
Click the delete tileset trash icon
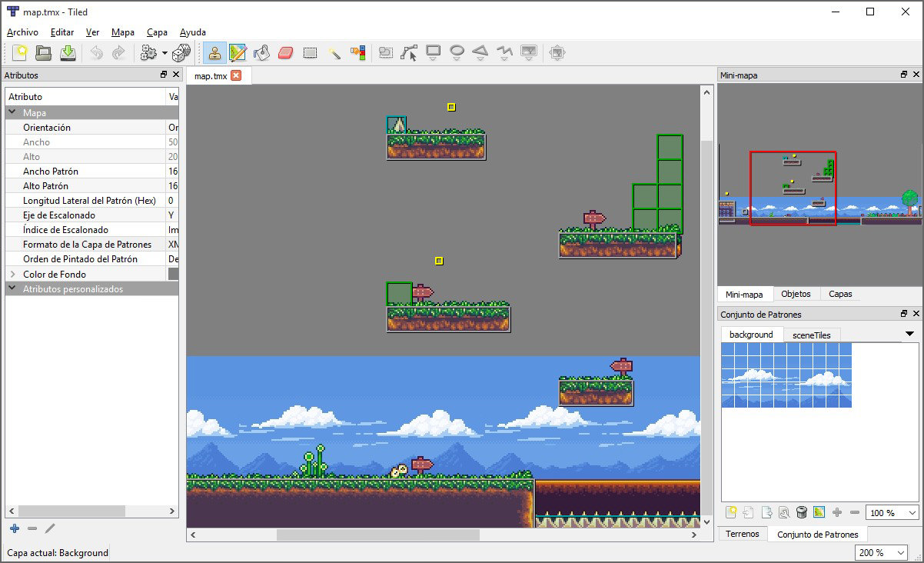point(801,511)
